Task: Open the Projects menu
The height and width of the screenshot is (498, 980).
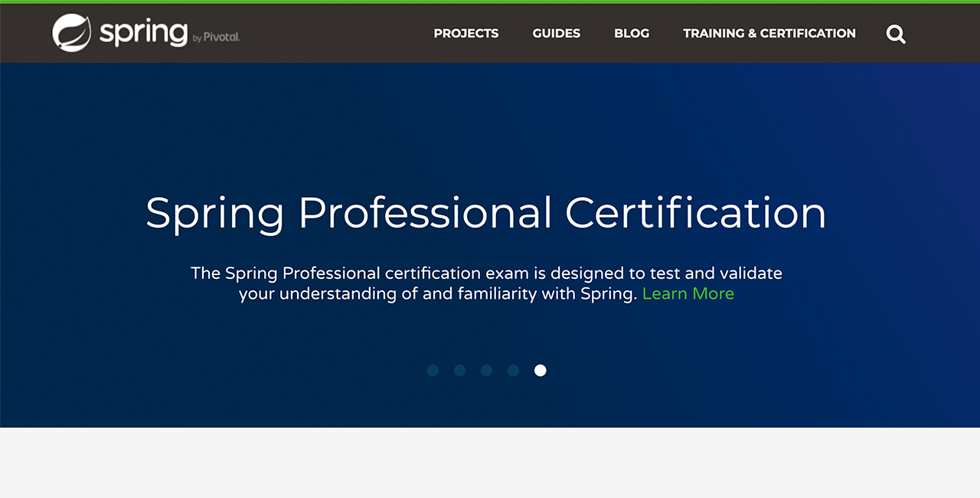Action: (x=466, y=34)
